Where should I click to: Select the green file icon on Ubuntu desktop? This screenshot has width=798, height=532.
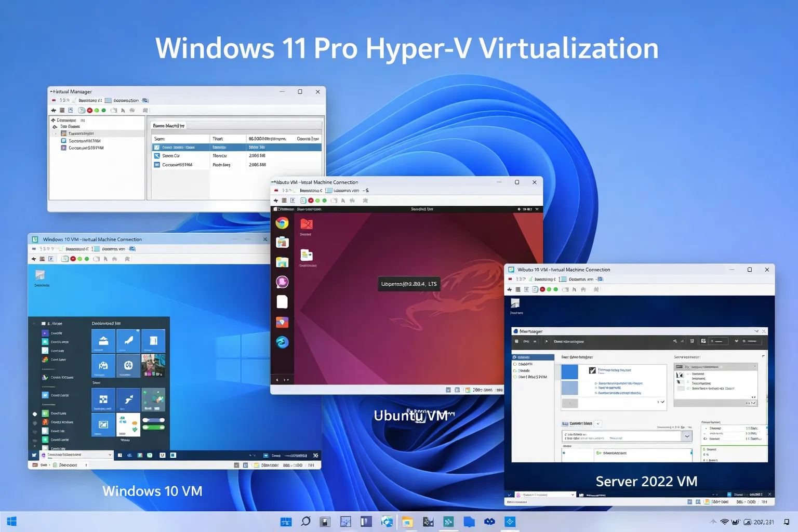coord(307,255)
